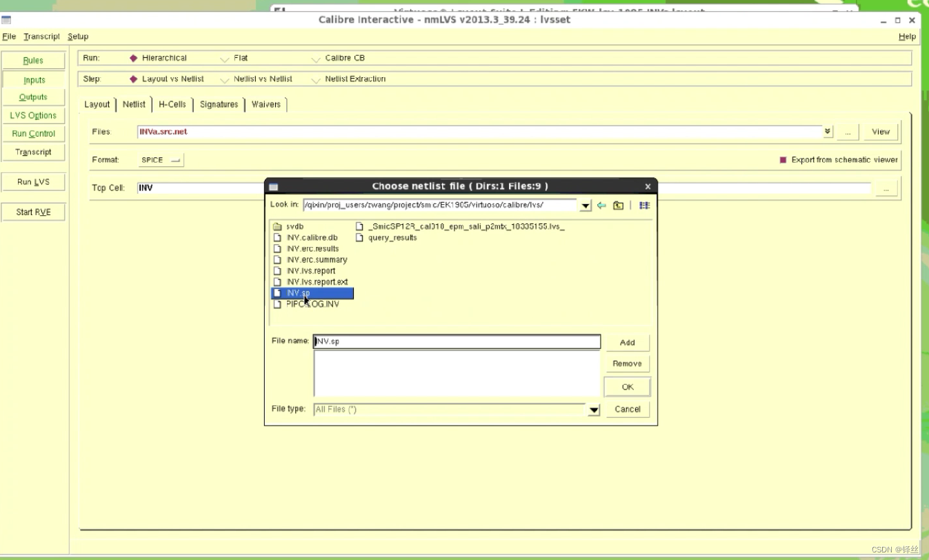
Task: Open the Inputs panel
Action: pos(33,80)
